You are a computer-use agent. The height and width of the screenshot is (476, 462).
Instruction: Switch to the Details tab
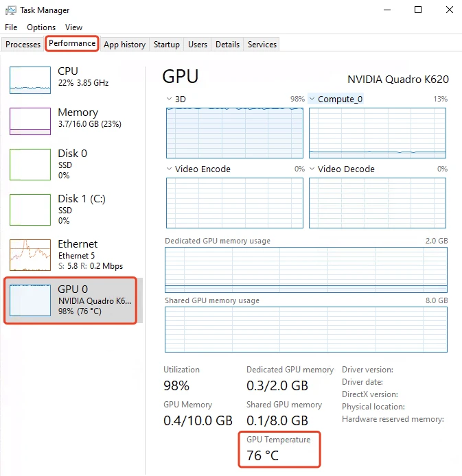pyautogui.click(x=227, y=45)
